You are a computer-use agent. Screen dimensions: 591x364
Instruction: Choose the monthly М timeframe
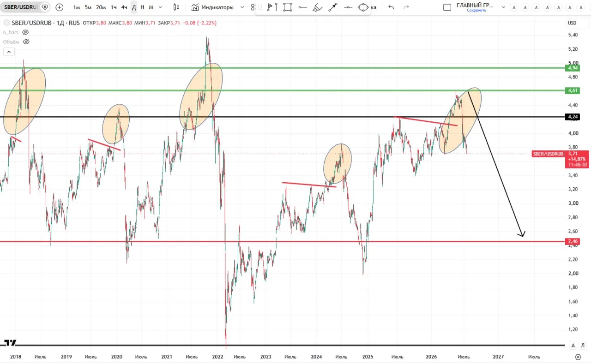pos(151,7)
